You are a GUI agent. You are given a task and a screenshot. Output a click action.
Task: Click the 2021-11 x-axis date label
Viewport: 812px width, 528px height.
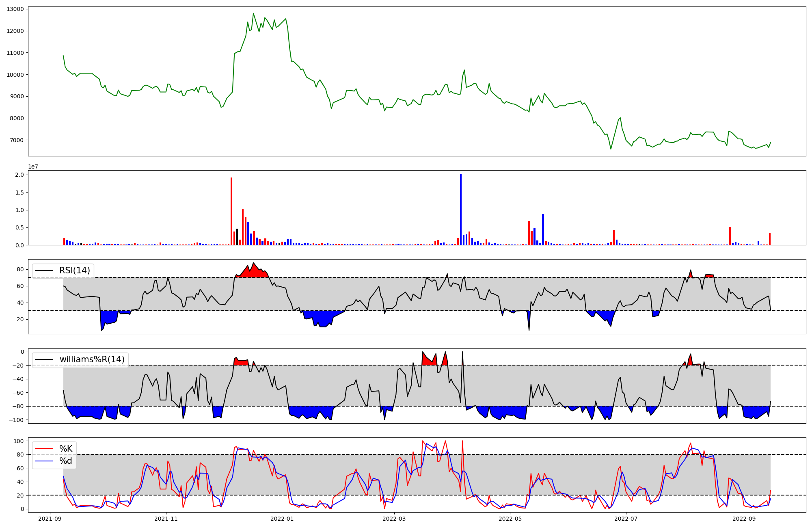pos(166,519)
